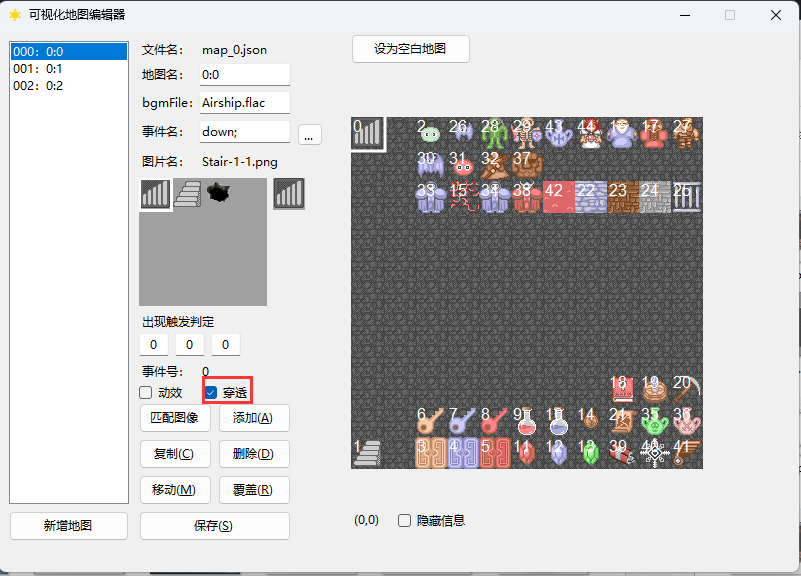This screenshot has height=576, width=801.
Task: Click the 添加(A) button
Action: tap(254, 418)
